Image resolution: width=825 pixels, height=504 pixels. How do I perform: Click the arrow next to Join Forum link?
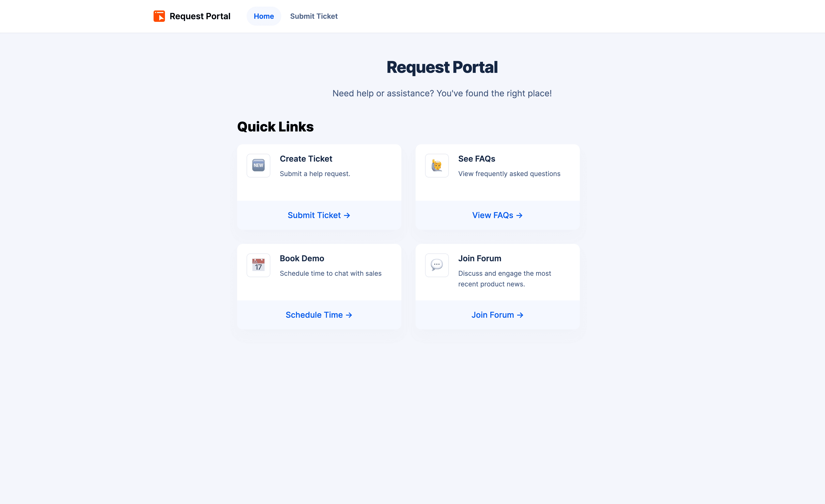tap(520, 315)
